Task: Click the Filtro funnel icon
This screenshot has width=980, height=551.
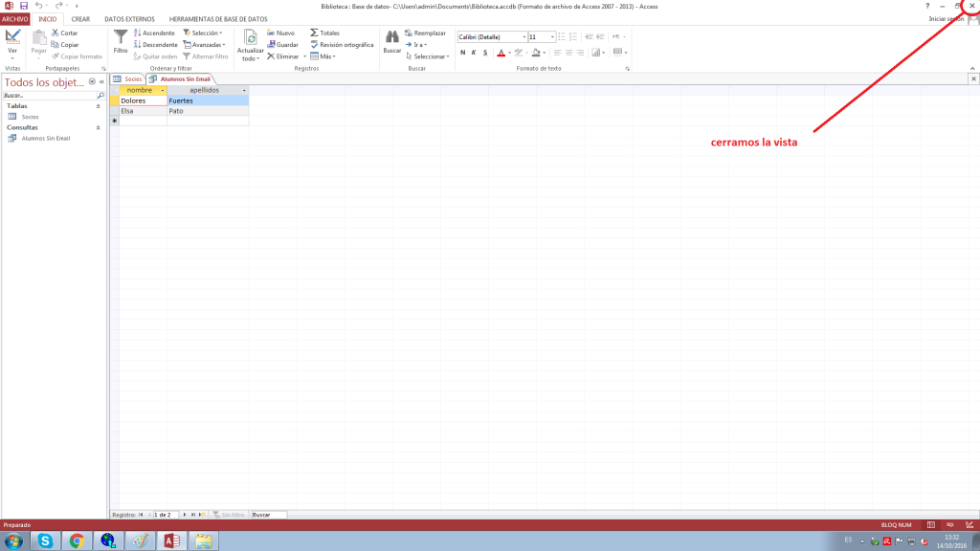Action: coord(121,38)
